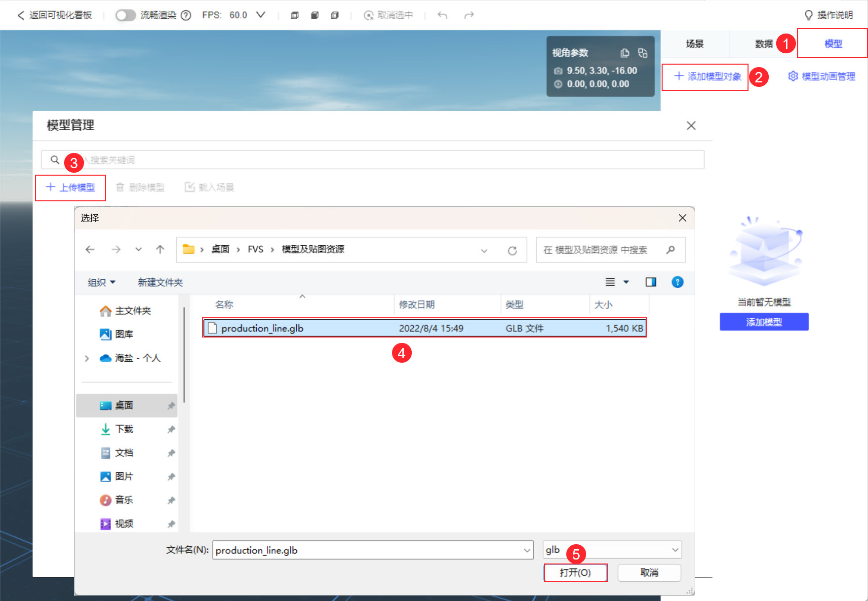Change the file view layout icon
This screenshot has height=601, width=868.
(610, 282)
